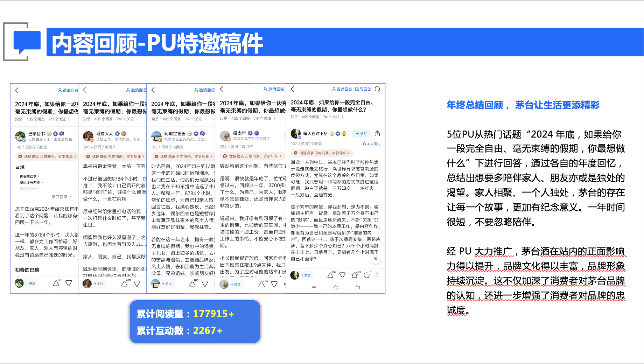Click the share icon beside 晴天有时下猪
The image size is (644, 364).
point(377,133)
